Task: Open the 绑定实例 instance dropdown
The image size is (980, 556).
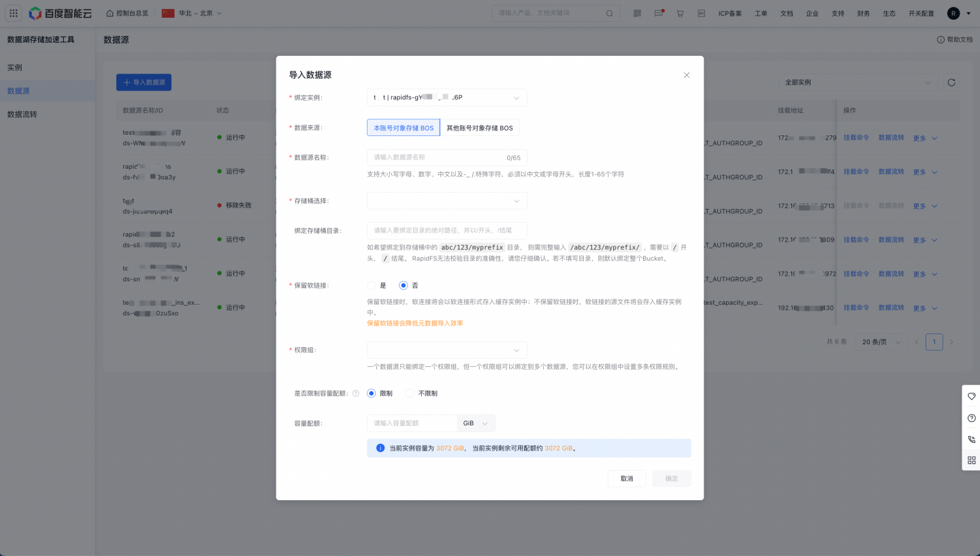Action: (446, 98)
